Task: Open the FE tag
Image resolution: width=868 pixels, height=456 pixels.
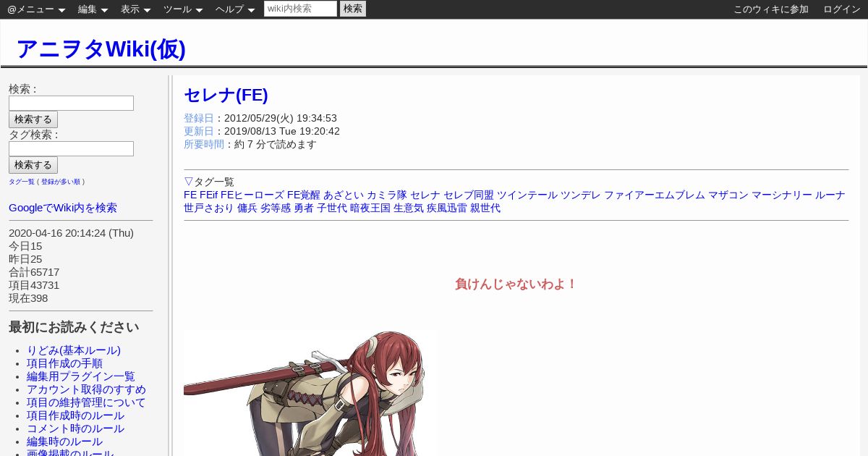Action: (190, 195)
